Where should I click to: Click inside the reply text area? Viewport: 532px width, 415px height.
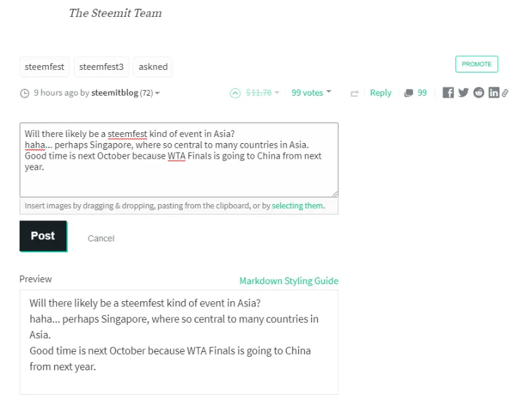point(179,159)
